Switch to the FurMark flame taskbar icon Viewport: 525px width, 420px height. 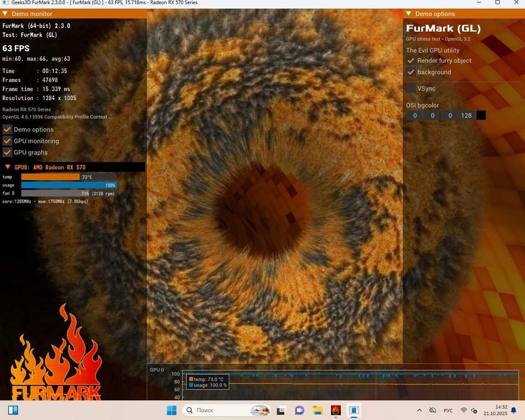coord(335,410)
